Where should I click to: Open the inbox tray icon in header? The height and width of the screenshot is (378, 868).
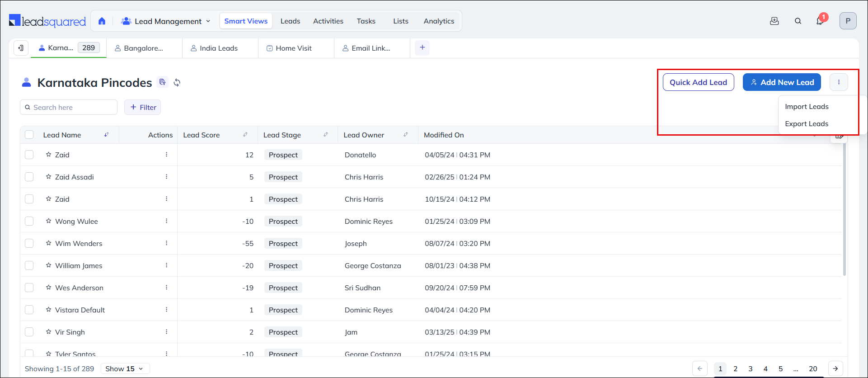774,21
